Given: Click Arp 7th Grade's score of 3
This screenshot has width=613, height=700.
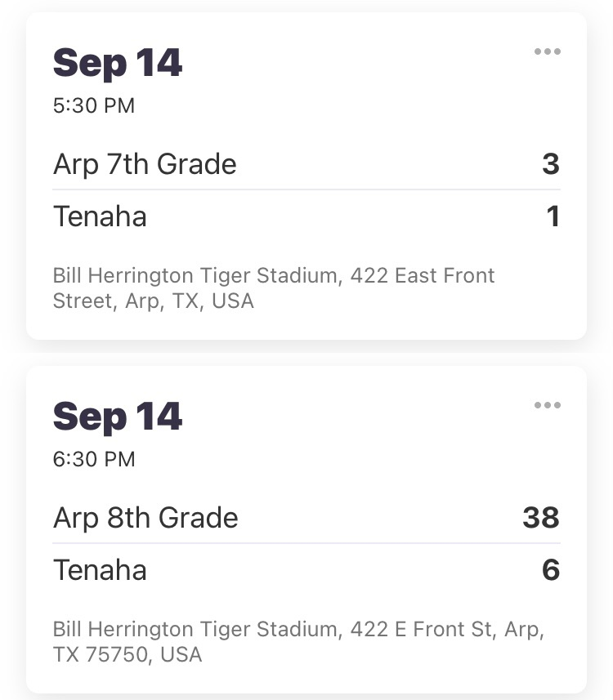Looking at the screenshot, I should (x=550, y=164).
